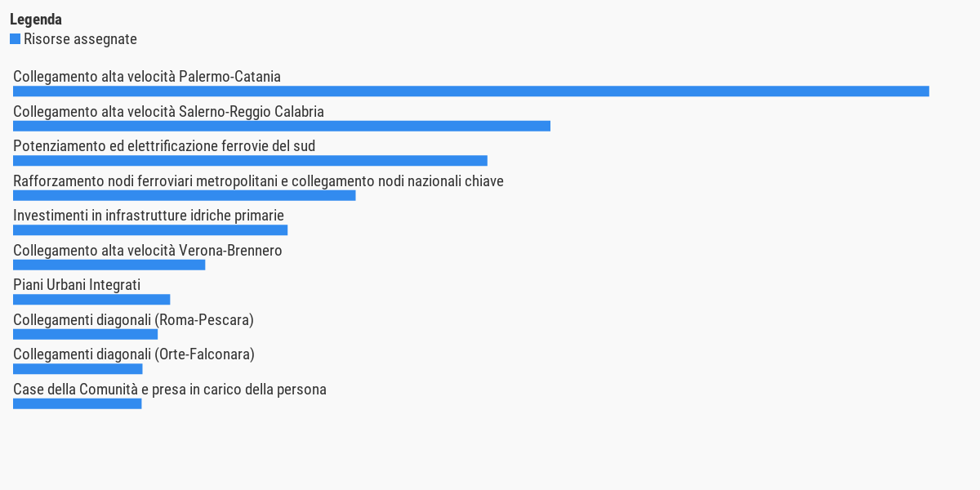Click label Collegamento alta velocità Verona-Brennero
This screenshot has width=980, height=490.
[x=148, y=251]
